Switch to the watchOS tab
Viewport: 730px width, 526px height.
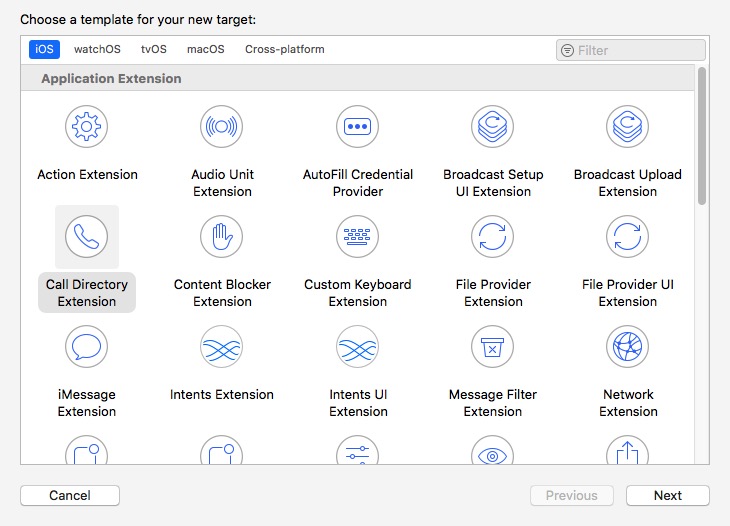(x=97, y=49)
